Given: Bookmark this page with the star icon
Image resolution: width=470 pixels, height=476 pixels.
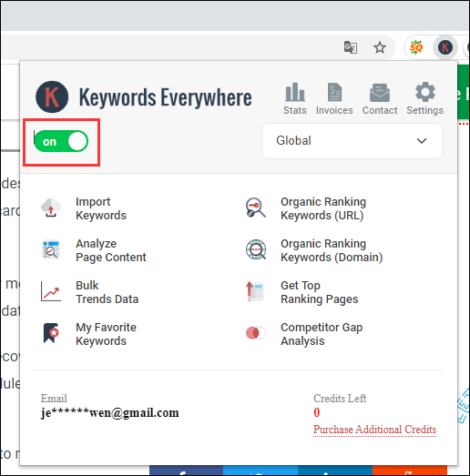Looking at the screenshot, I should [380, 47].
